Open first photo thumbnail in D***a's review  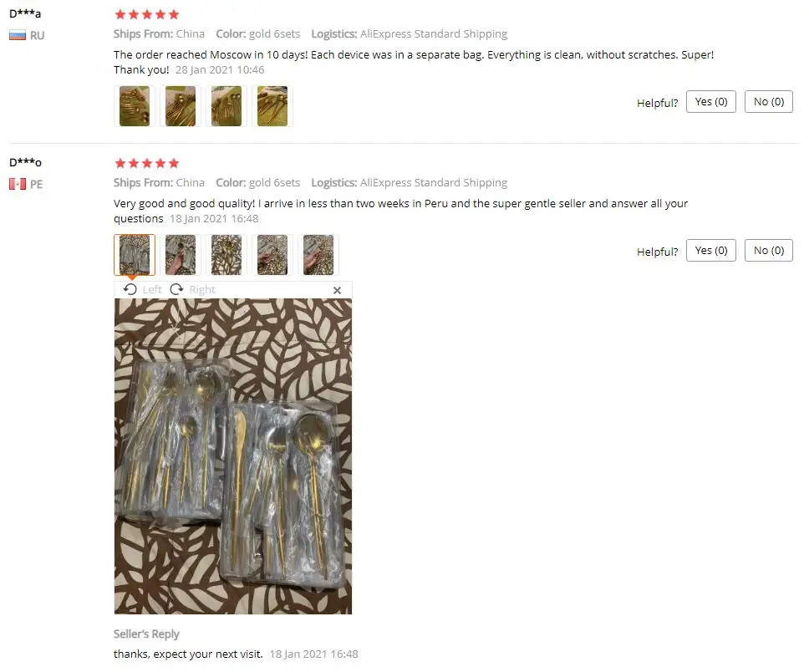click(x=135, y=106)
